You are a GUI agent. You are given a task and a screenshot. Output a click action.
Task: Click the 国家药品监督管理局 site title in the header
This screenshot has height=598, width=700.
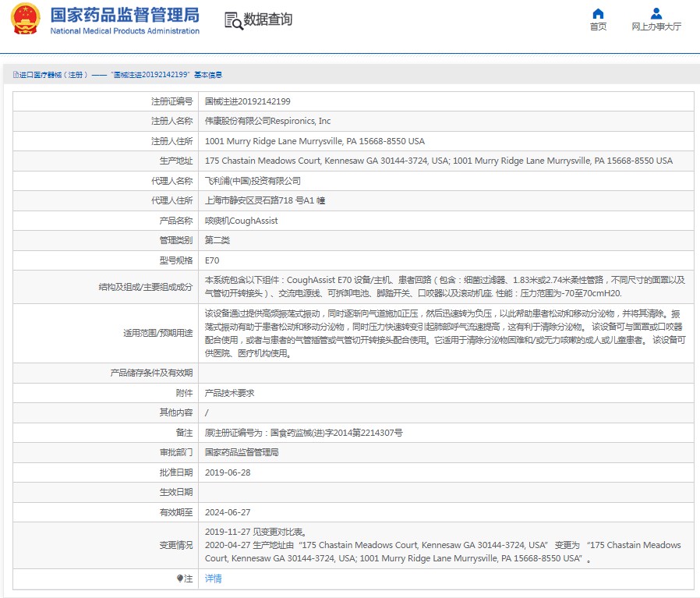point(125,15)
